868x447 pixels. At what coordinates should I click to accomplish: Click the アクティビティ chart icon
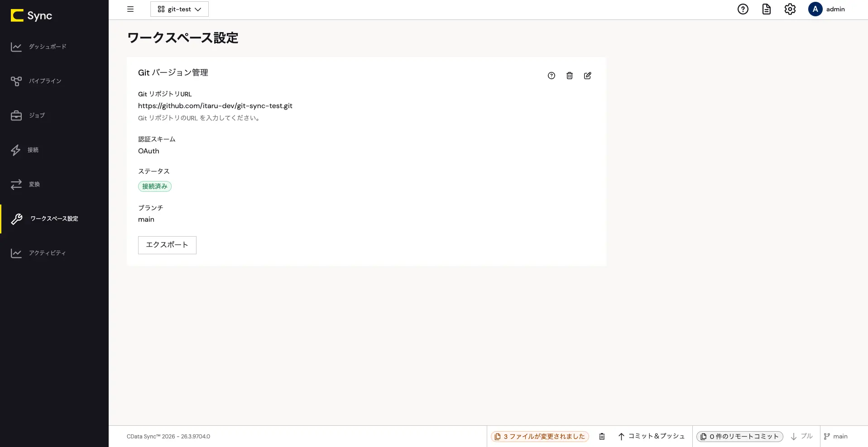(16, 253)
